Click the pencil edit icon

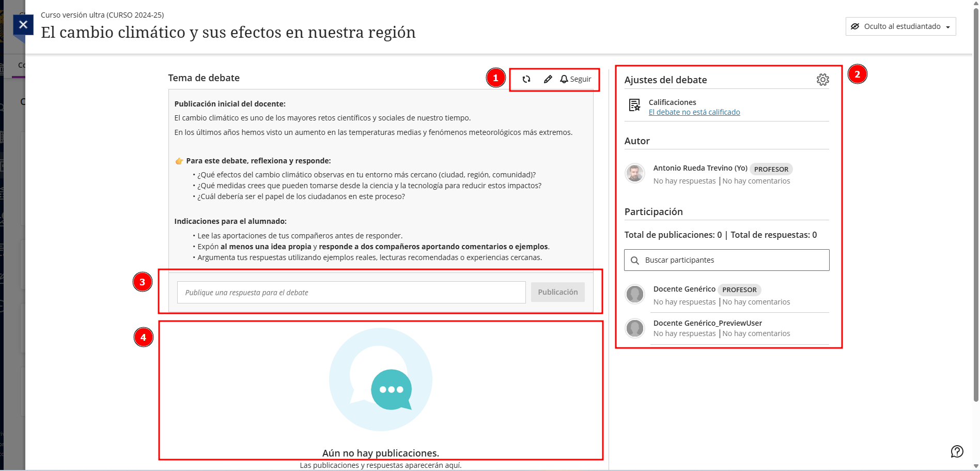pyautogui.click(x=548, y=79)
